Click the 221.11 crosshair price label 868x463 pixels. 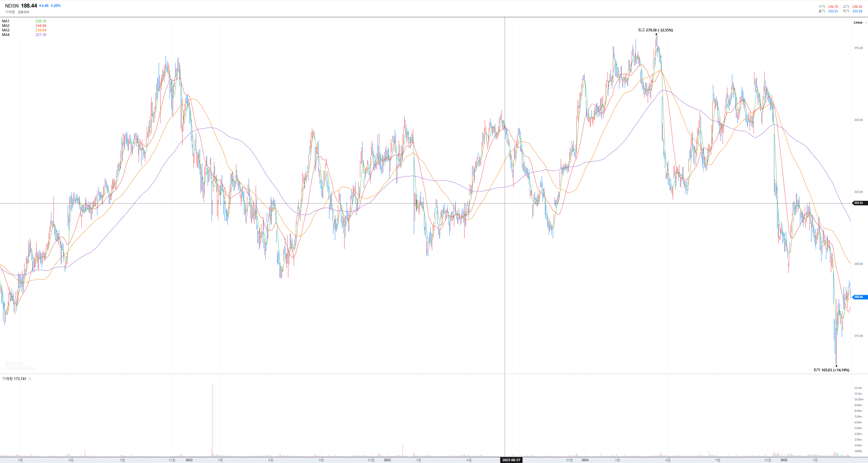coord(858,203)
